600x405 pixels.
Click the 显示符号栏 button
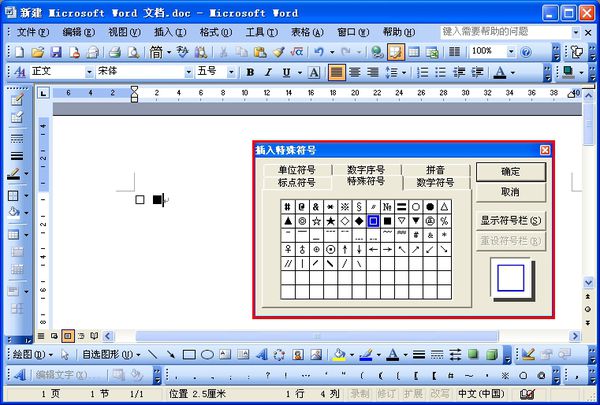[x=510, y=220]
